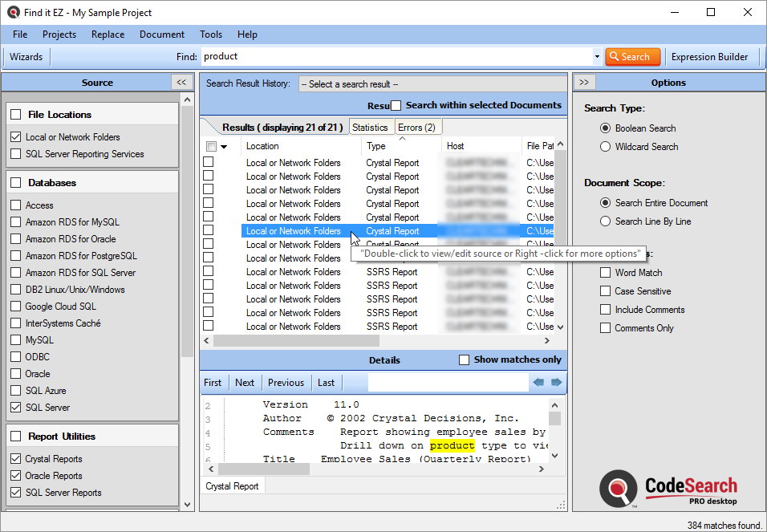
Task: Uncheck Oracle Reports utility
Action: [16, 476]
